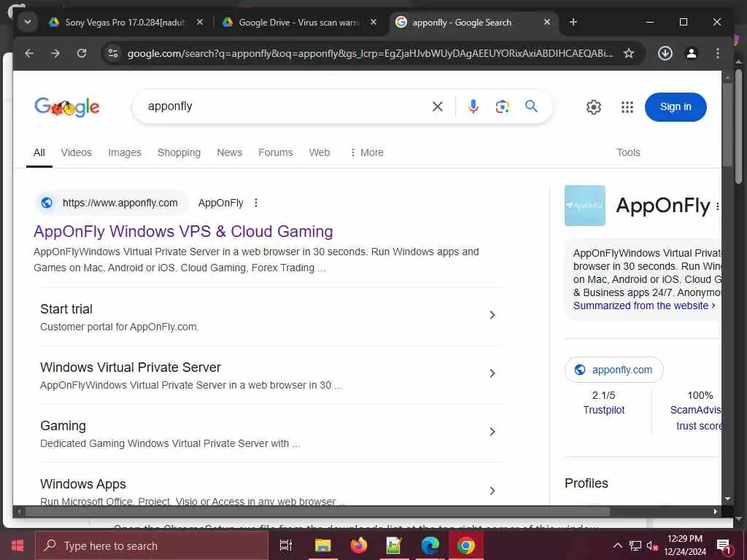Close the Google Drive virus scan tab
The image size is (747, 560).
[373, 22]
